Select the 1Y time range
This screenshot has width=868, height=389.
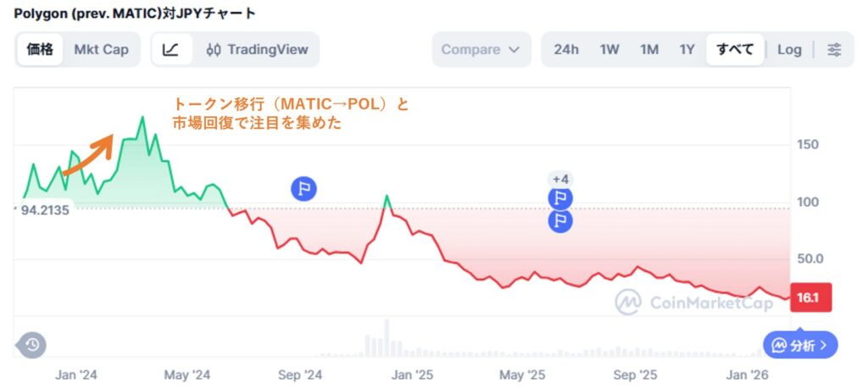(687, 50)
